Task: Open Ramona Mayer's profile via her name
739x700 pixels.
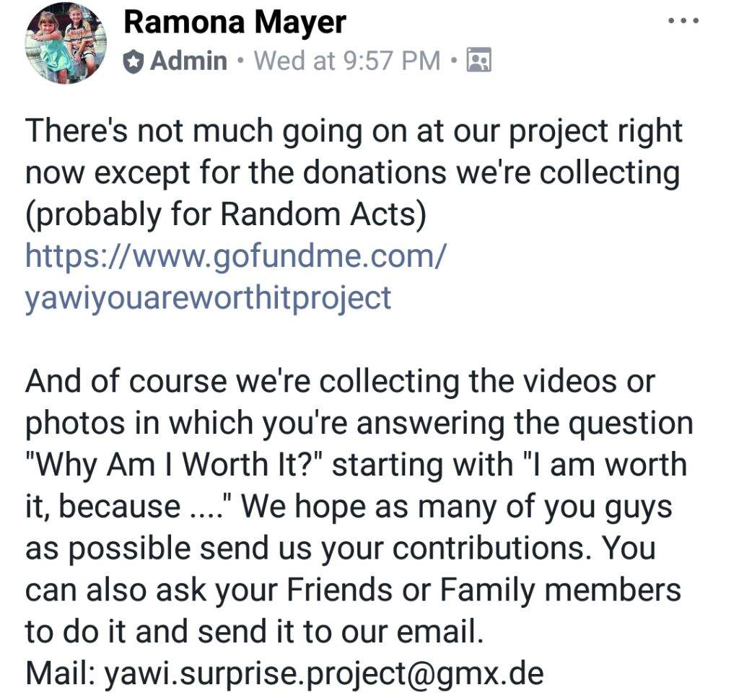Action: click(x=235, y=22)
